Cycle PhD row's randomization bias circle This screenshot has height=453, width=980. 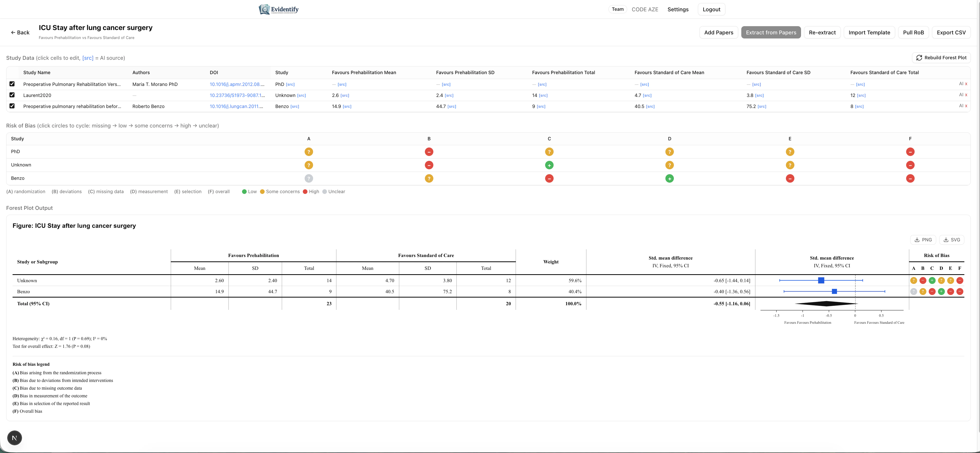308,152
